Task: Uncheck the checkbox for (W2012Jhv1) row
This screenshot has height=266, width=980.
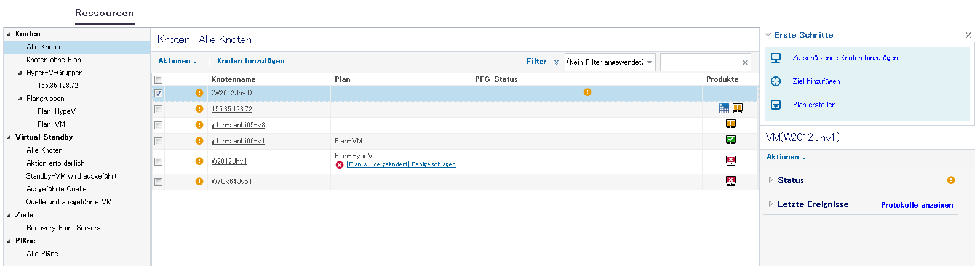Action: point(159,94)
